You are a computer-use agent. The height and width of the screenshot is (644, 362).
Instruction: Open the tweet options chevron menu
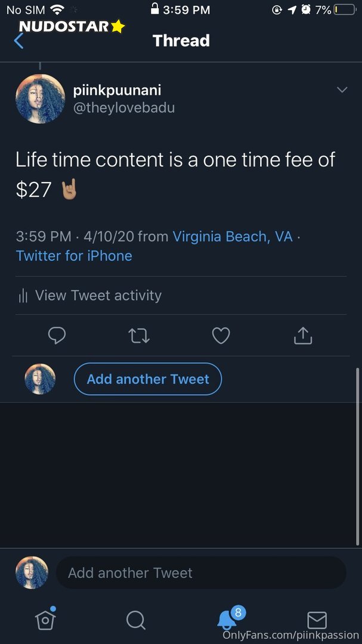[342, 90]
